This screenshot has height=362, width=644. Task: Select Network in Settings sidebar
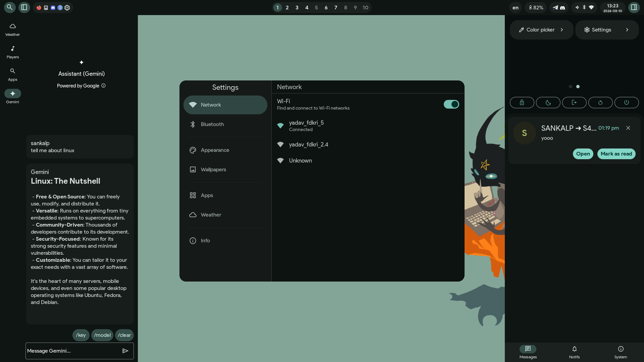point(225,105)
